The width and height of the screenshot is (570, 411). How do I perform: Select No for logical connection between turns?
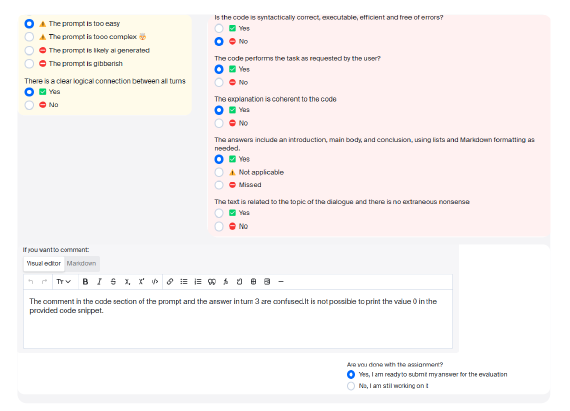[29, 105]
